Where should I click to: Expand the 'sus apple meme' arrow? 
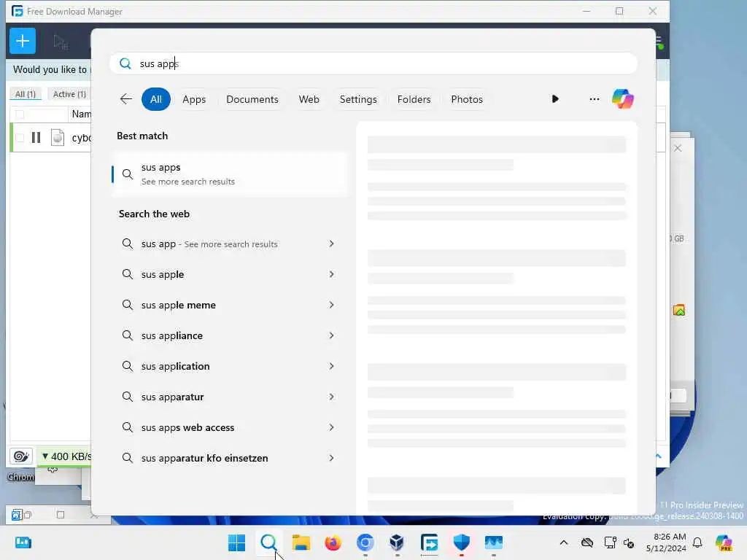[x=331, y=305]
